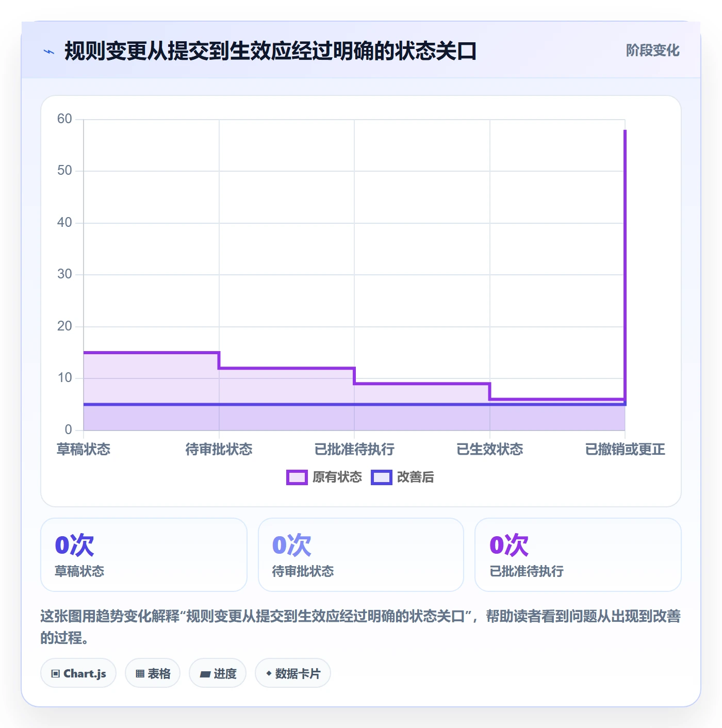The height and width of the screenshot is (728, 722).
Task: Click the chart title heading 规则变更从提交到生效
Action: 270,51
